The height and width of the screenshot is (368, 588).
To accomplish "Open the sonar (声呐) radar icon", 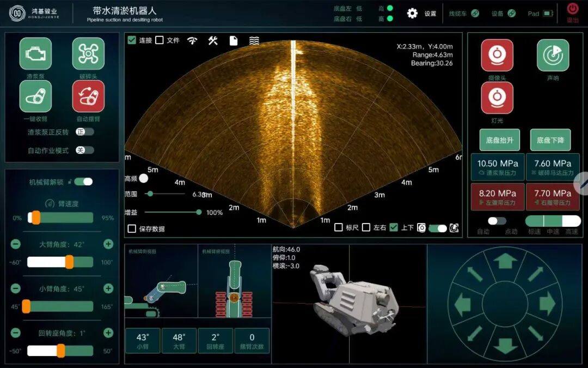I will click(553, 55).
